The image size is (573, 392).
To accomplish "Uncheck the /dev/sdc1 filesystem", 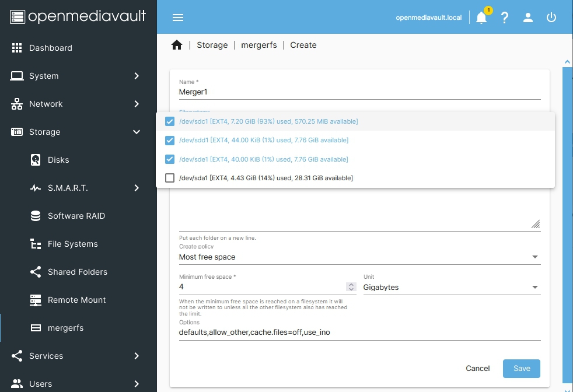I will 170,121.
